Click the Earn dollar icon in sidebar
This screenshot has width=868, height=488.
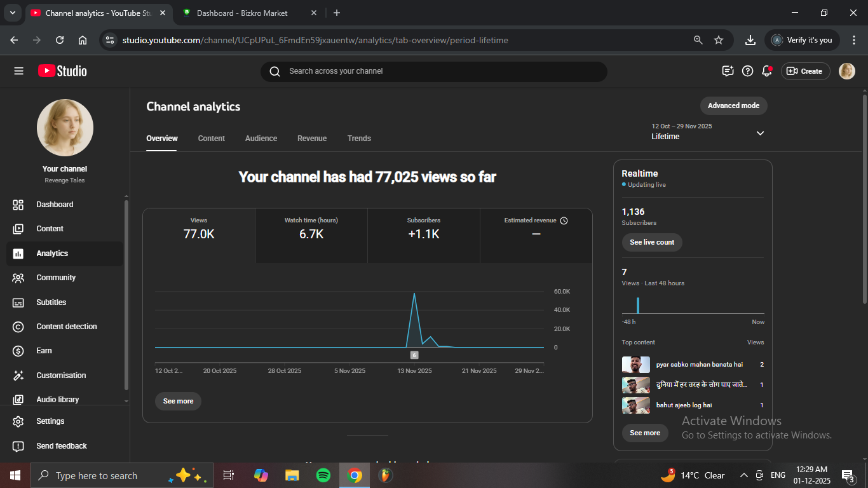pos(18,351)
